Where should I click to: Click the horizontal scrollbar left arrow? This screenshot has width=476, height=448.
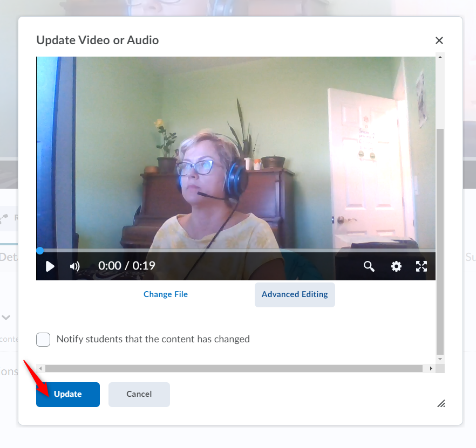[x=40, y=369]
